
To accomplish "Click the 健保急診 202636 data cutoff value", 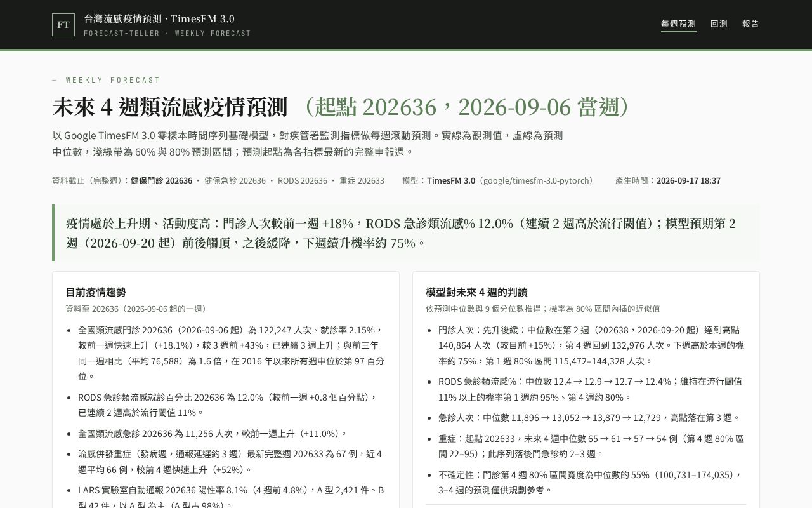I will coord(235,180).
